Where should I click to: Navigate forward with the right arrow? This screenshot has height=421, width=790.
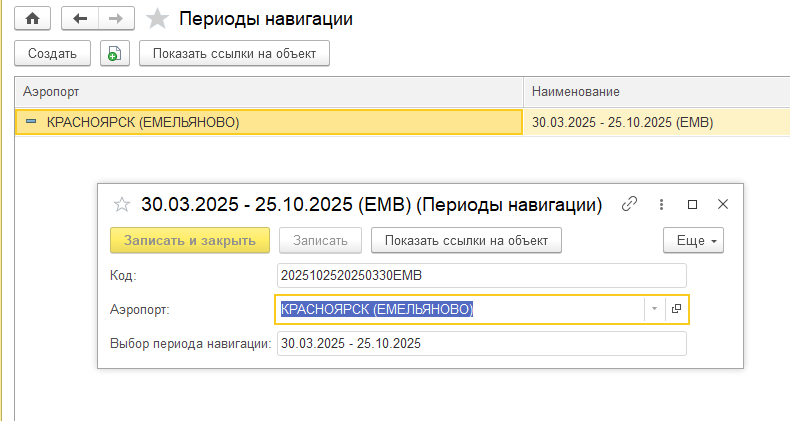116,19
